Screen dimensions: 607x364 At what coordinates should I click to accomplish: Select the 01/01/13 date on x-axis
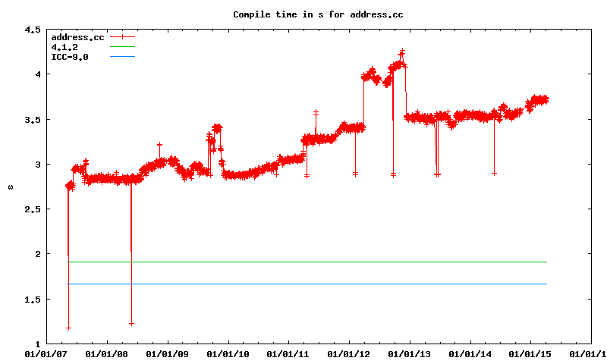click(410, 353)
